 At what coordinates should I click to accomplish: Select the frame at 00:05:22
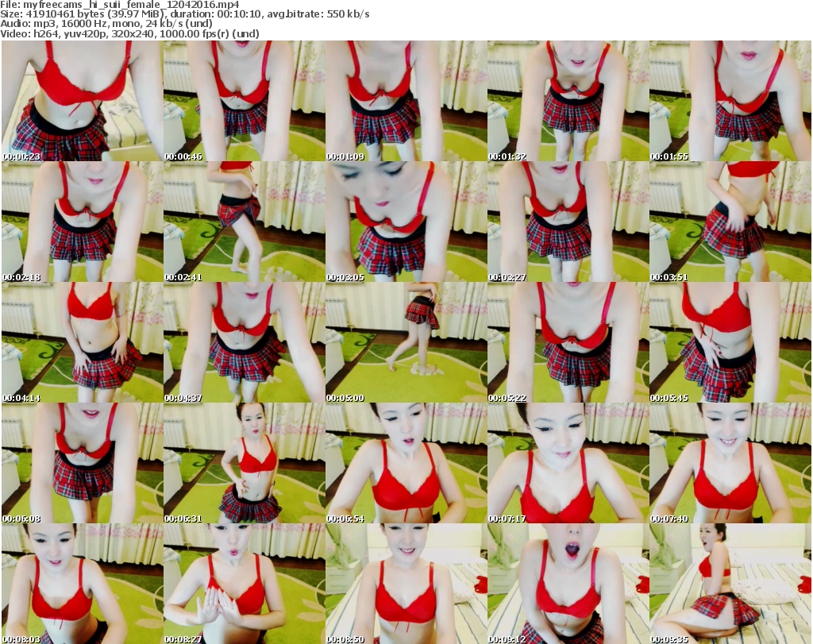pos(568,343)
